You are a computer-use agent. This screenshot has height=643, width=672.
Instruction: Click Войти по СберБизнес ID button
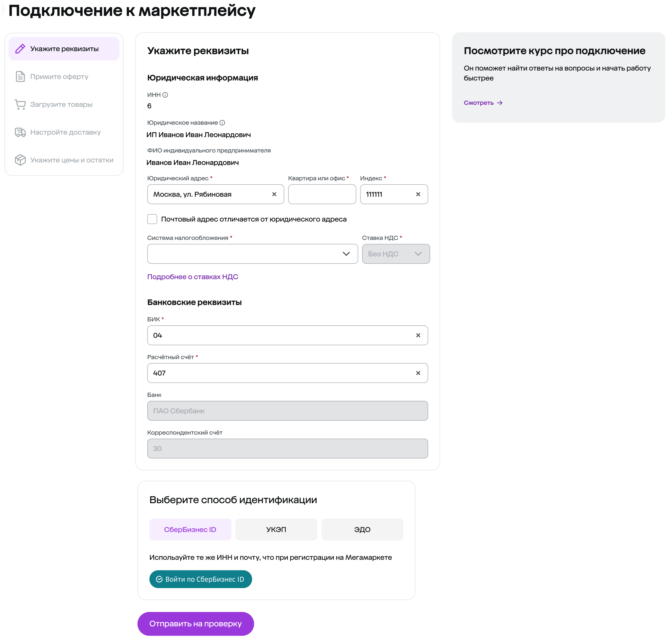pos(200,579)
